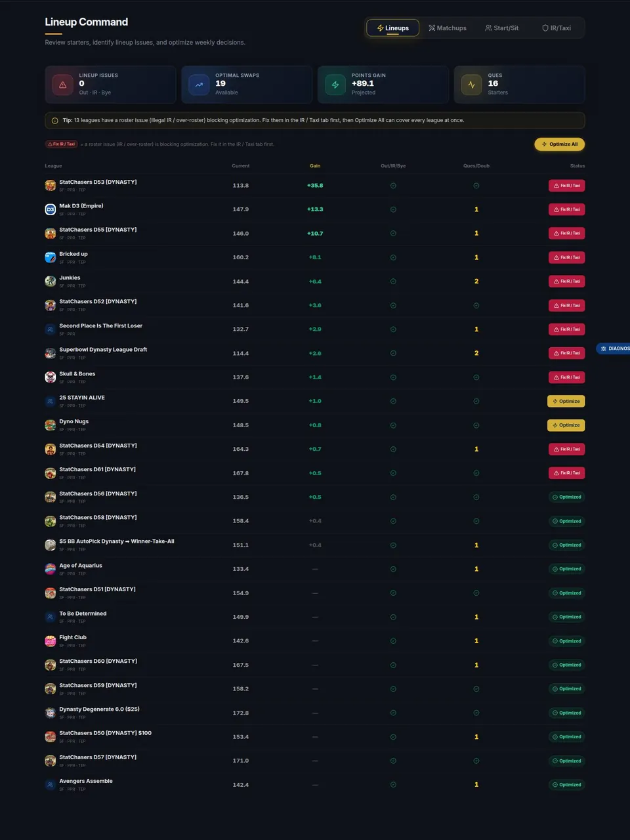Fix IR/Taxi for StatChasers D61
Viewport: 630px width, 840px height.
[x=566, y=473]
